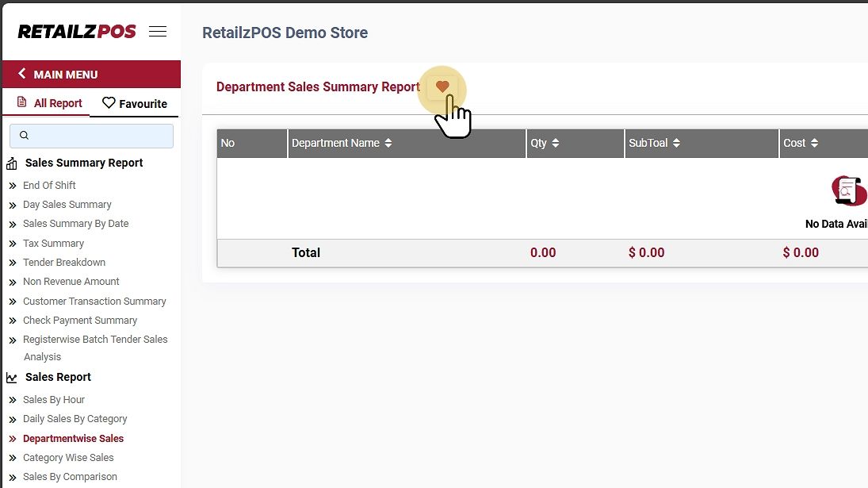868x488 pixels.
Task: Select Tender Breakdown report
Action: (64, 262)
